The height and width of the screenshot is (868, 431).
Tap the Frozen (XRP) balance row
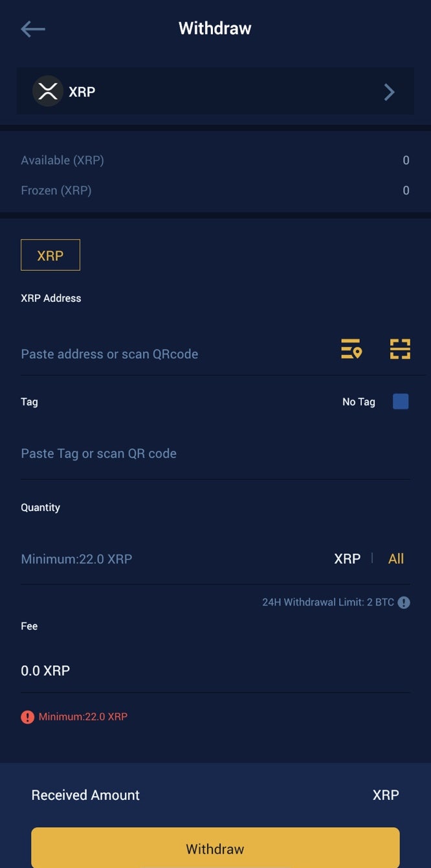(x=215, y=190)
